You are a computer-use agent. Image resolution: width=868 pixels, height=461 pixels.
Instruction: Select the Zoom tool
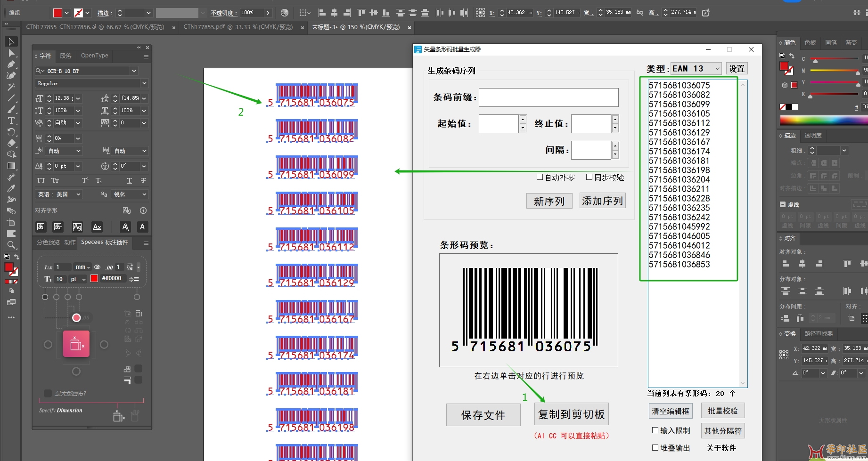click(x=11, y=245)
